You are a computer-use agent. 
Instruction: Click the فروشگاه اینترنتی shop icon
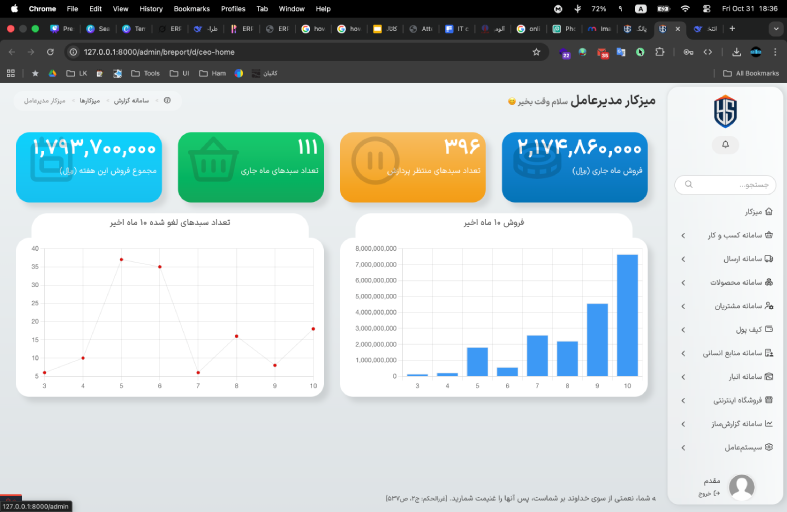[x=768, y=400]
